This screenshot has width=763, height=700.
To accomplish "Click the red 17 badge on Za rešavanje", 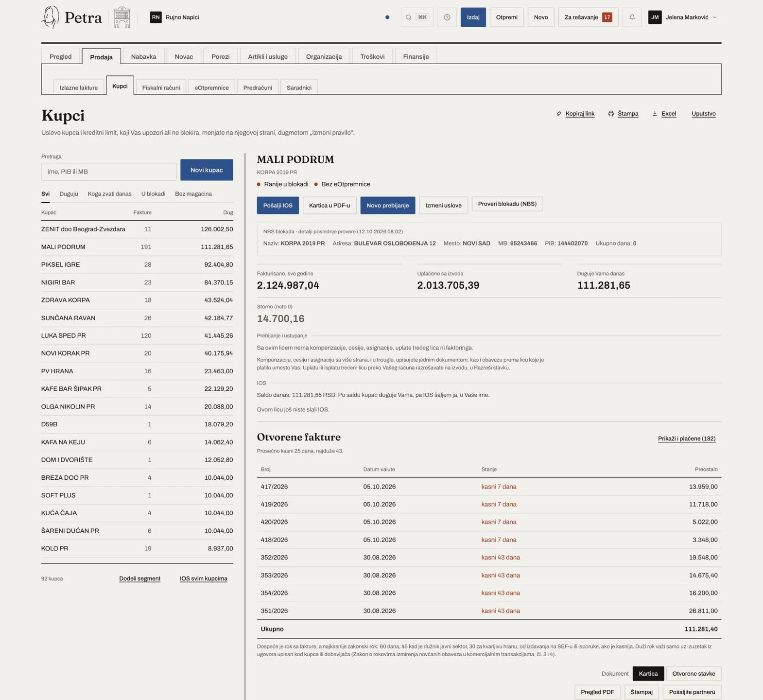I will (x=607, y=17).
